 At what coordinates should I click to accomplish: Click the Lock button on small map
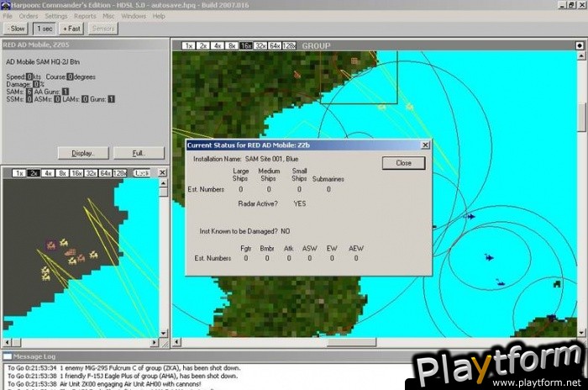click(x=142, y=173)
